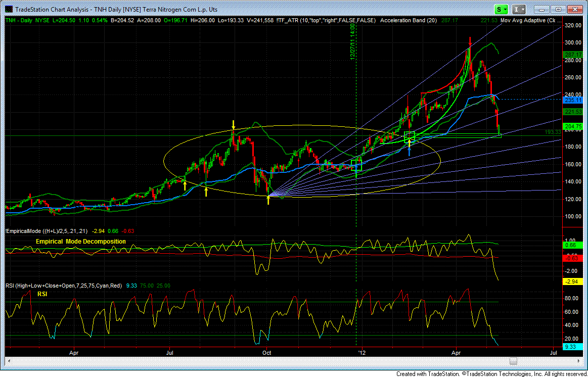Click the 221.53 green price marker on axis
This screenshot has width=588, height=377.
573,112
